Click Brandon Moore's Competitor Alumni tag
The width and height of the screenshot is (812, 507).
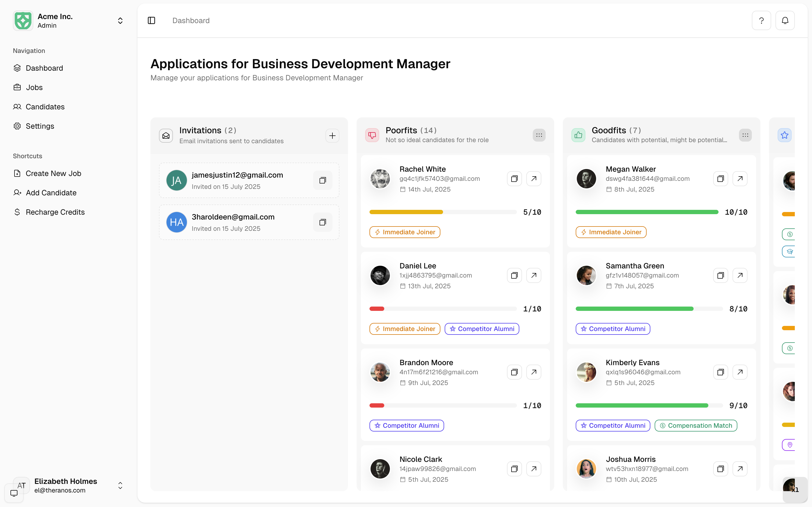407,426
